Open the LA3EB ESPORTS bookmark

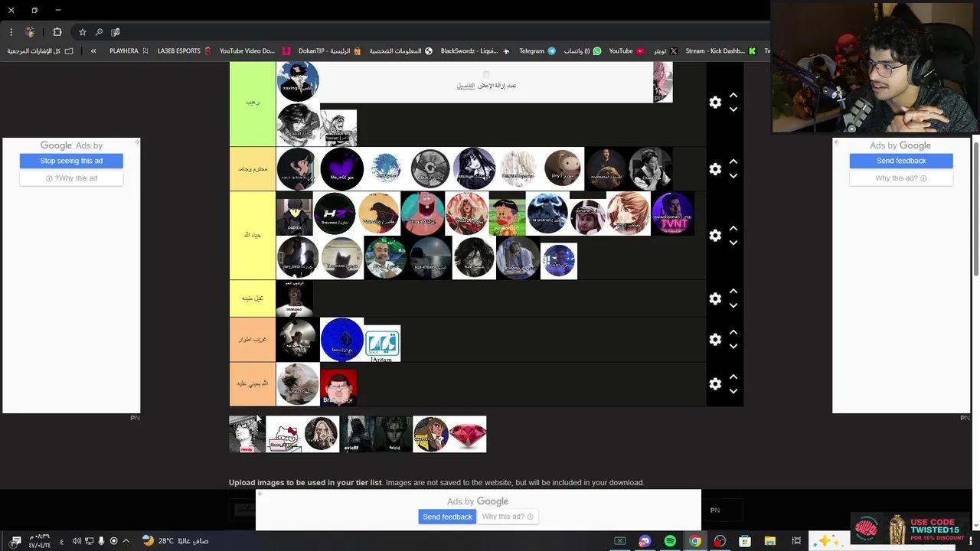(x=184, y=51)
